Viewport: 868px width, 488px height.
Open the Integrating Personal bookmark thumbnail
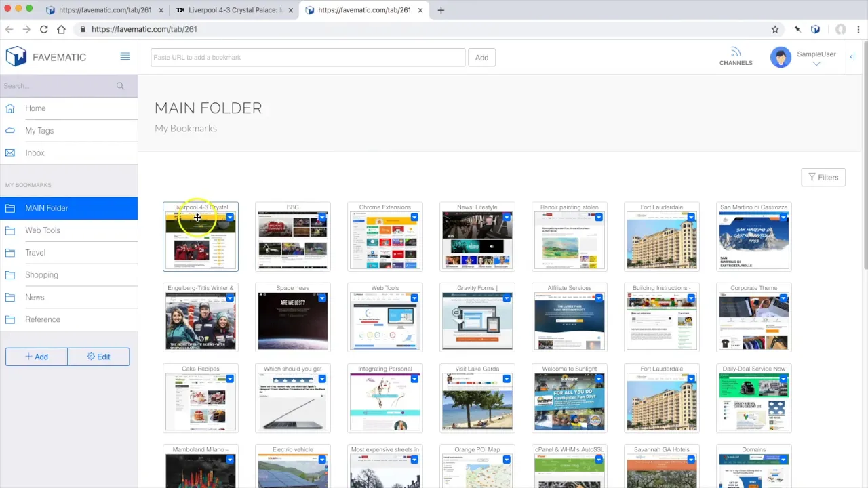385,401
